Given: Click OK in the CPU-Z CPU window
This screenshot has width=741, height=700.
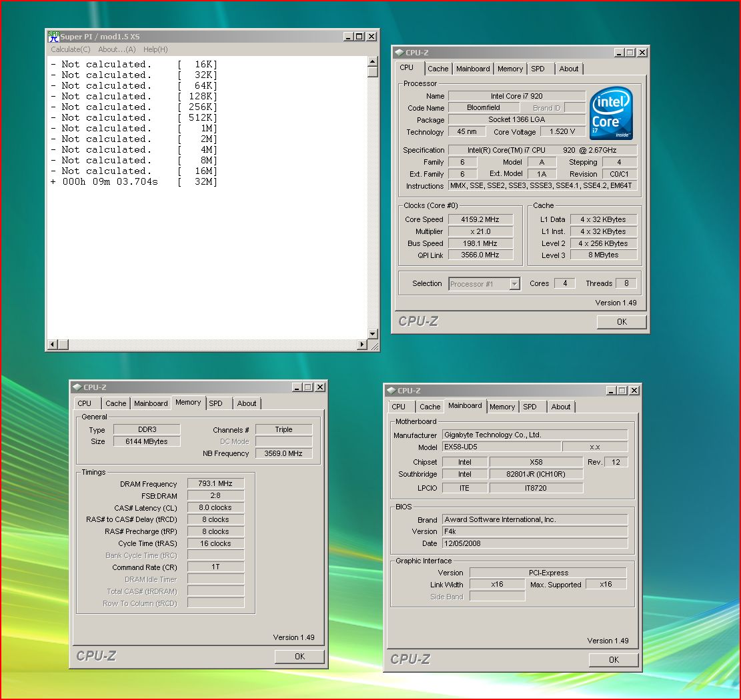Looking at the screenshot, I should 622,321.
